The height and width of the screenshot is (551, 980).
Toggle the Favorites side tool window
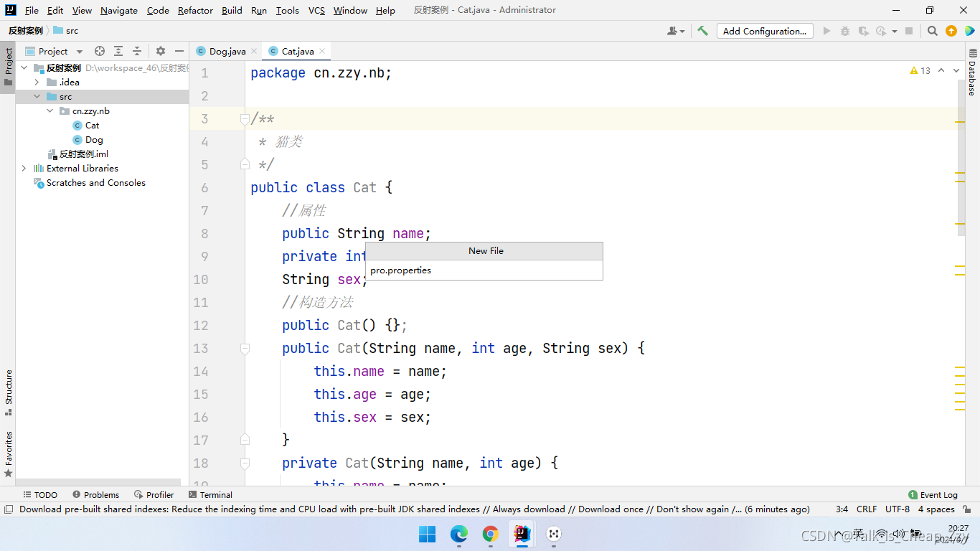pos(8,453)
